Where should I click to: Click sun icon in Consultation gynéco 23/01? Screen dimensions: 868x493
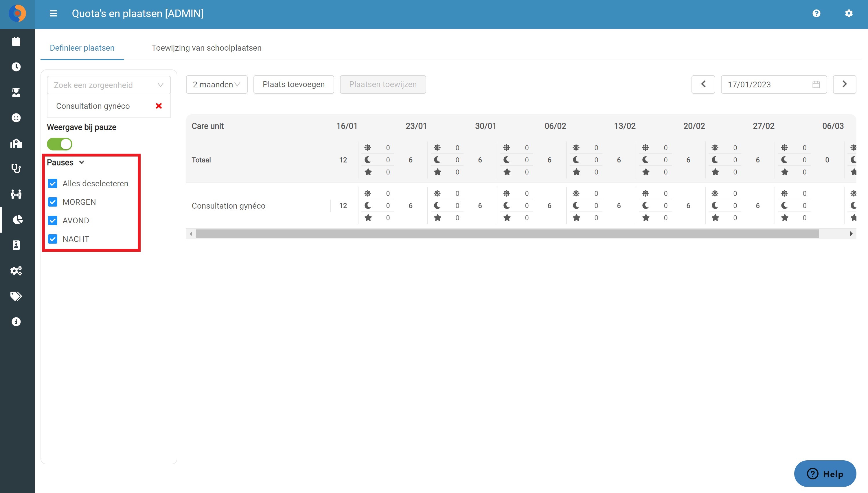[x=437, y=193]
